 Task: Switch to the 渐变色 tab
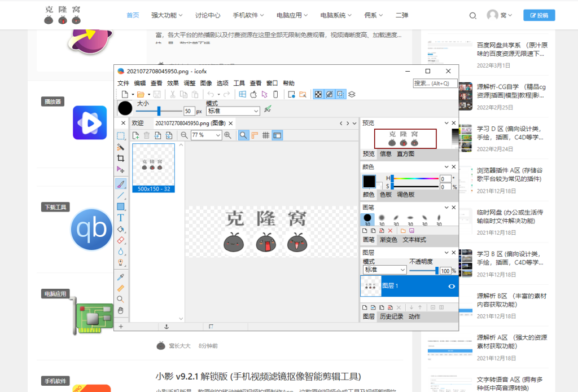point(388,240)
